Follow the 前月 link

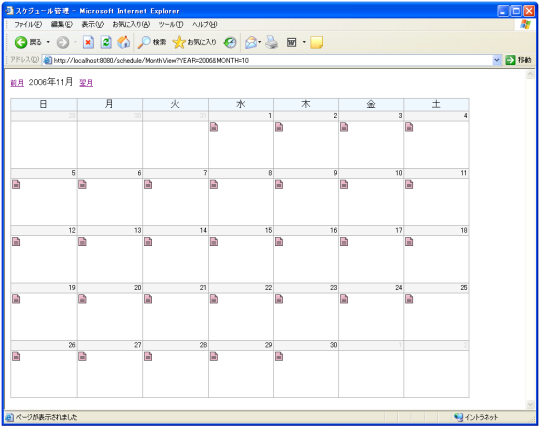[x=17, y=83]
